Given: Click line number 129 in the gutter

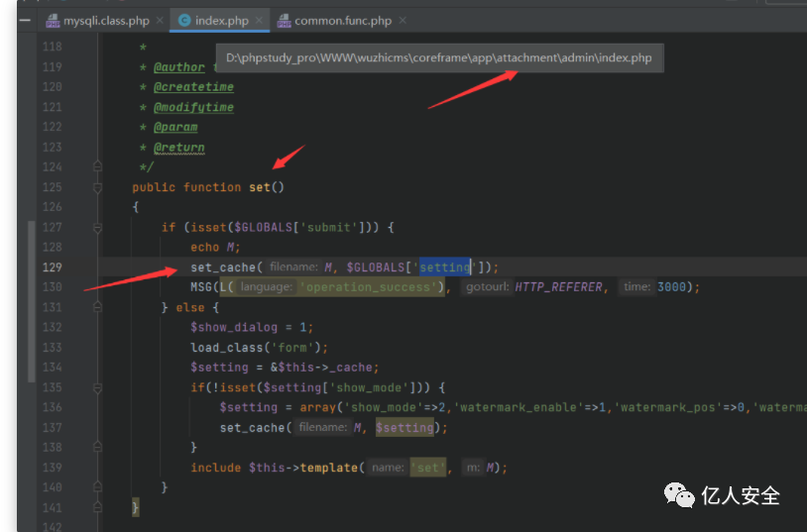Looking at the screenshot, I should pos(52,267).
